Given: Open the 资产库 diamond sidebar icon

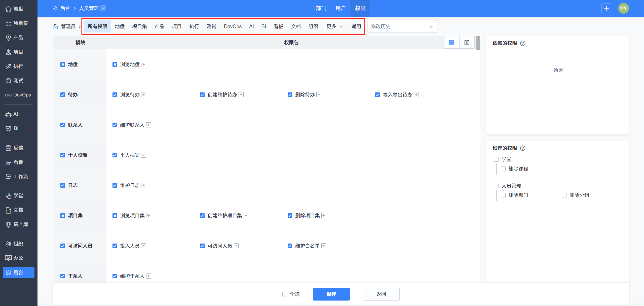Looking at the screenshot, I should point(8,225).
